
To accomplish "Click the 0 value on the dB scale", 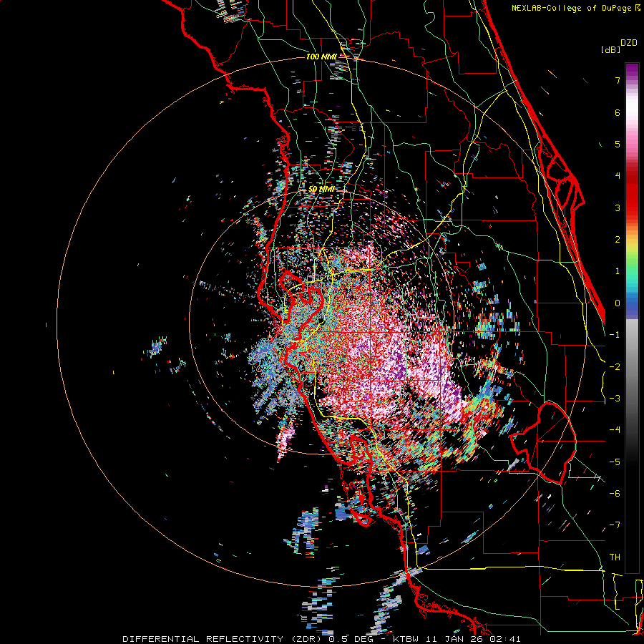I will click(618, 303).
